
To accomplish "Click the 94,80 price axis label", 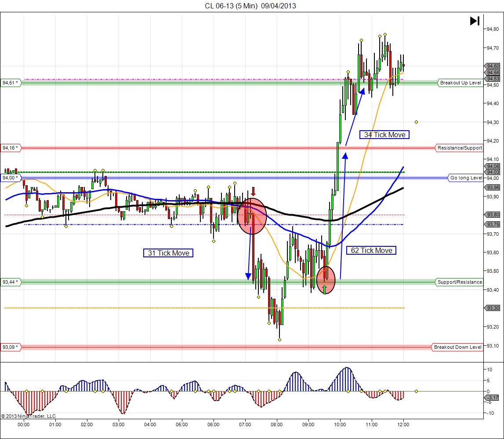I will 493,29.
